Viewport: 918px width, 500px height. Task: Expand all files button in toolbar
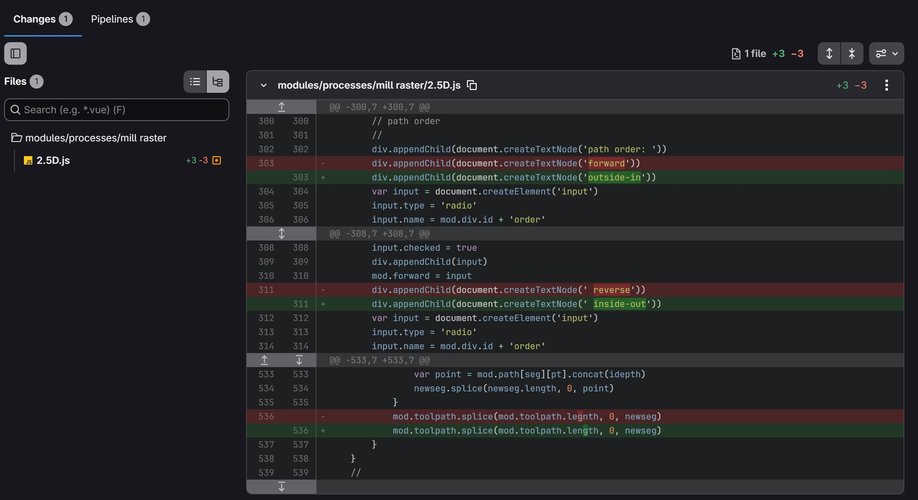829,53
